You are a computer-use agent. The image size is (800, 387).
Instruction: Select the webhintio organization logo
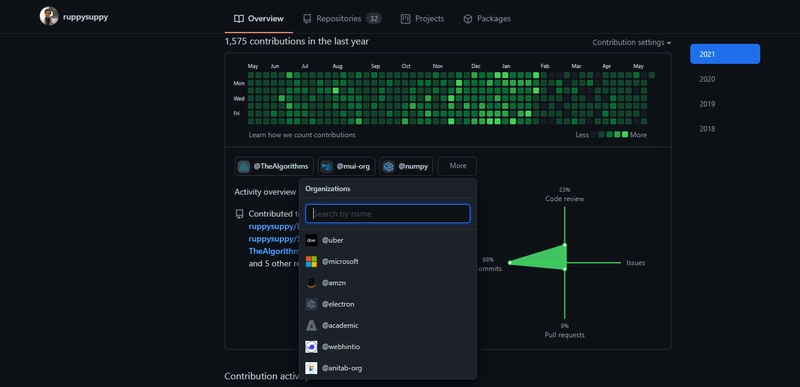coord(311,347)
